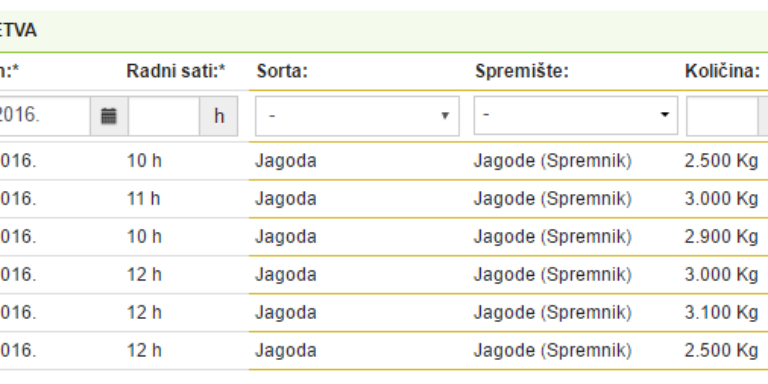Select the first row with 2.500 Kg
Image resolution: width=768 pixels, height=384 pixels.
[x=384, y=161]
